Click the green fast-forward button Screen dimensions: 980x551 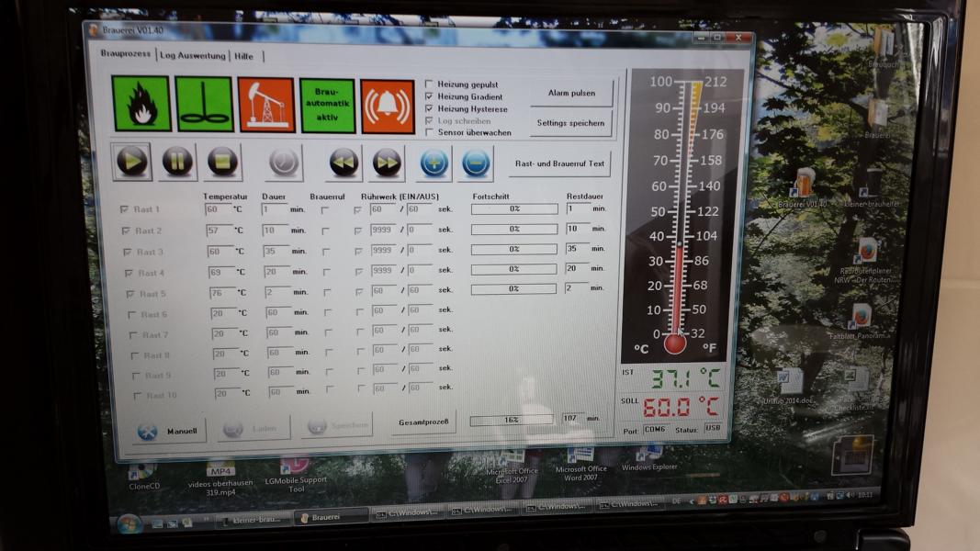click(x=388, y=163)
